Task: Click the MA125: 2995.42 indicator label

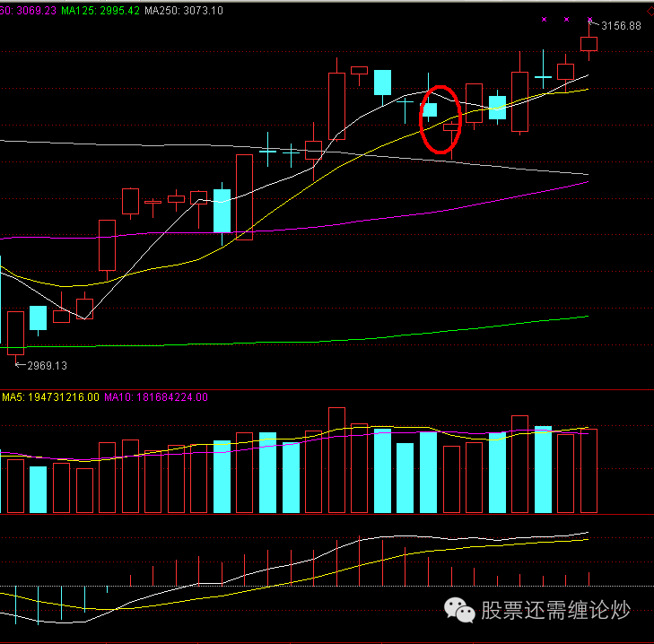Action: pyautogui.click(x=100, y=11)
